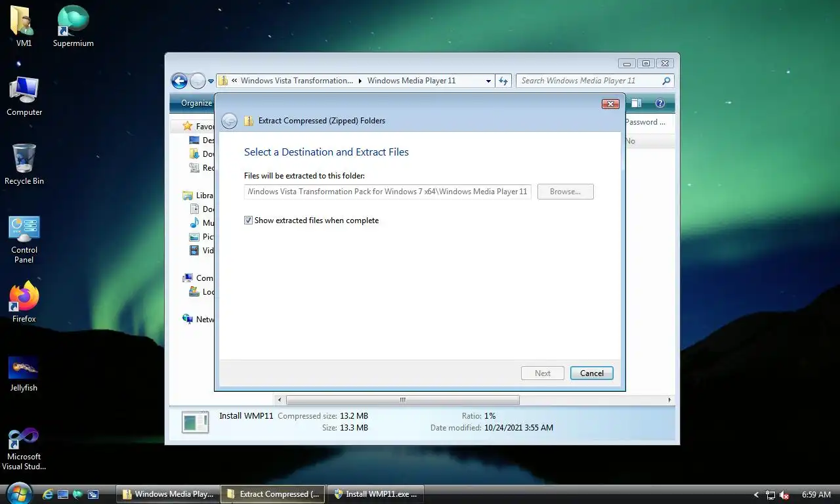The width and height of the screenshot is (840, 504).
Task: Click Windows Media Player 11 breadcrumb segment
Action: coord(411,81)
